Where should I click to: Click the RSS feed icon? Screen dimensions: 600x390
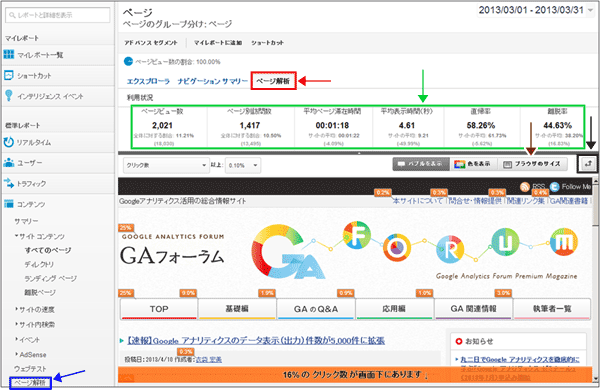[525, 187]
